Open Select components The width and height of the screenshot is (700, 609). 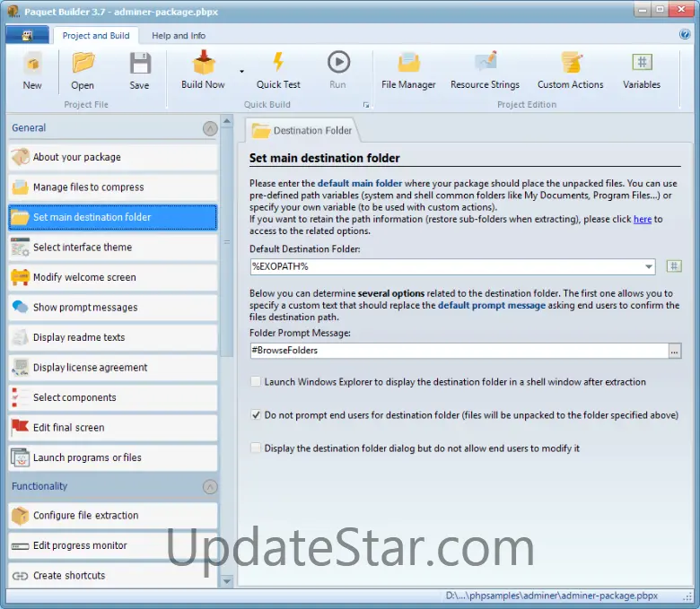click(113, 397)
